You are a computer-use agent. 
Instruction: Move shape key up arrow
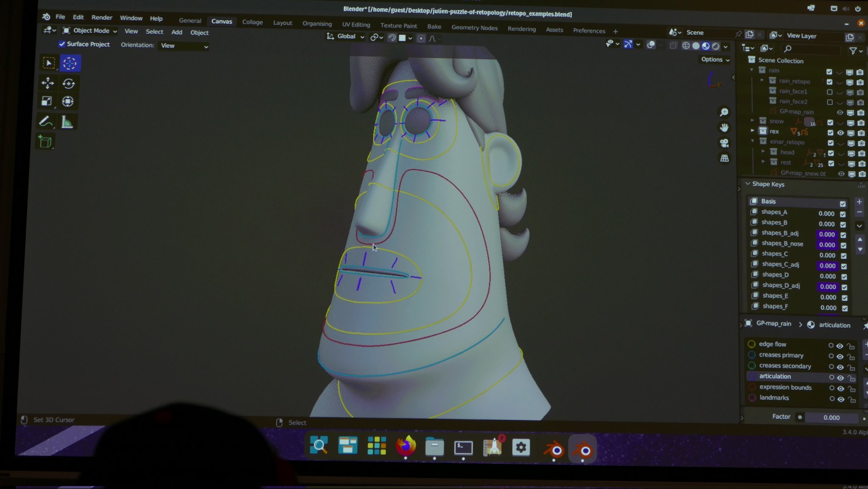(860, 240)
